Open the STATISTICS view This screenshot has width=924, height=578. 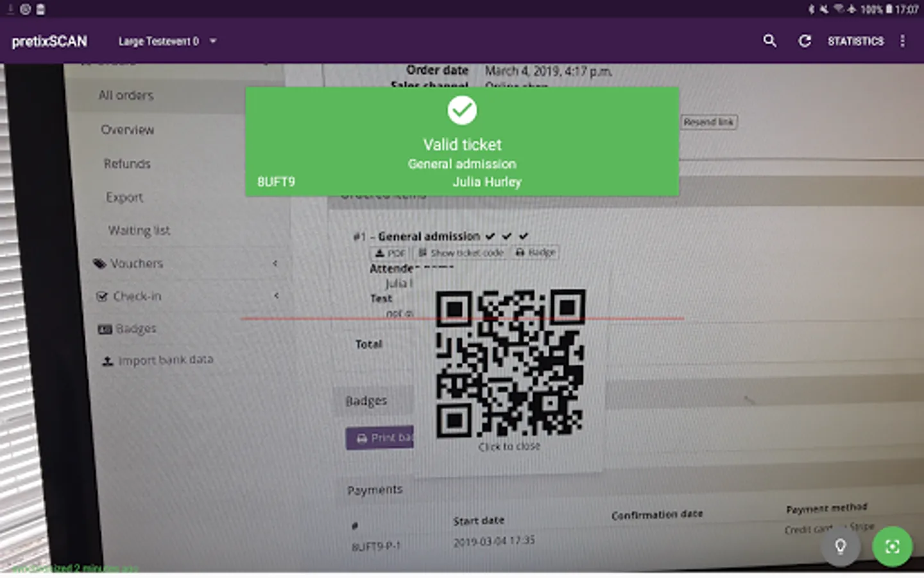tap(855, 41)
